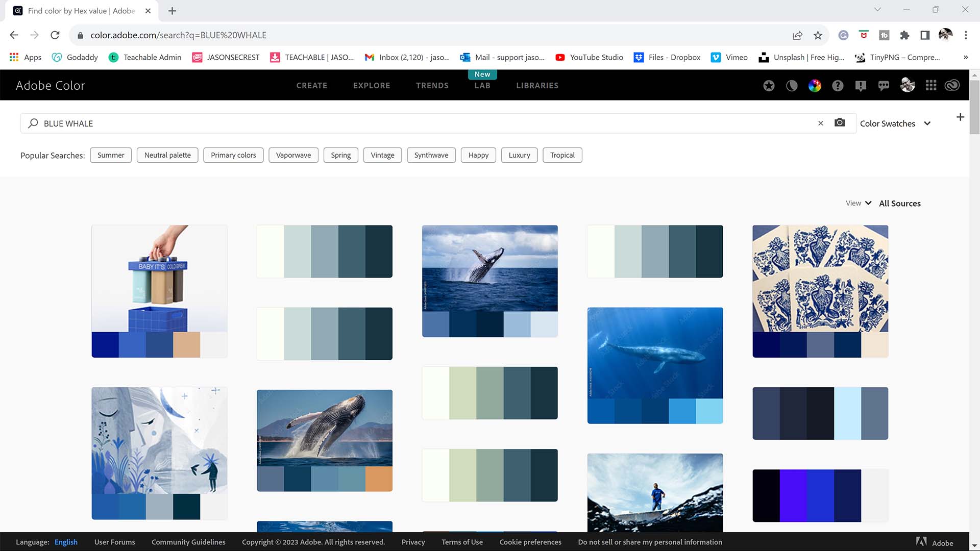The width and height of the screenshot is (980, 551).
Task: Select the Summer popular search
Action: point(111,155)
